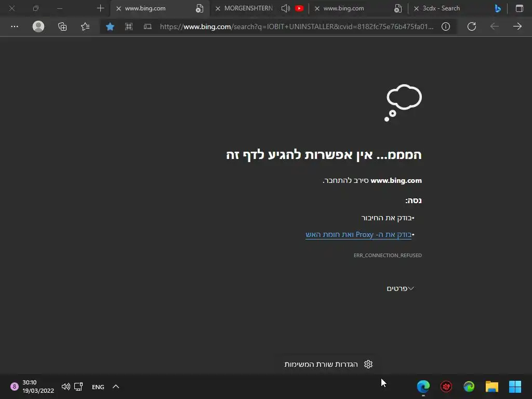This screenshot has height=399, width=532.
Task: Click the ERR_CONNECTION_REFUSED error code text
Action: (388, 255)
